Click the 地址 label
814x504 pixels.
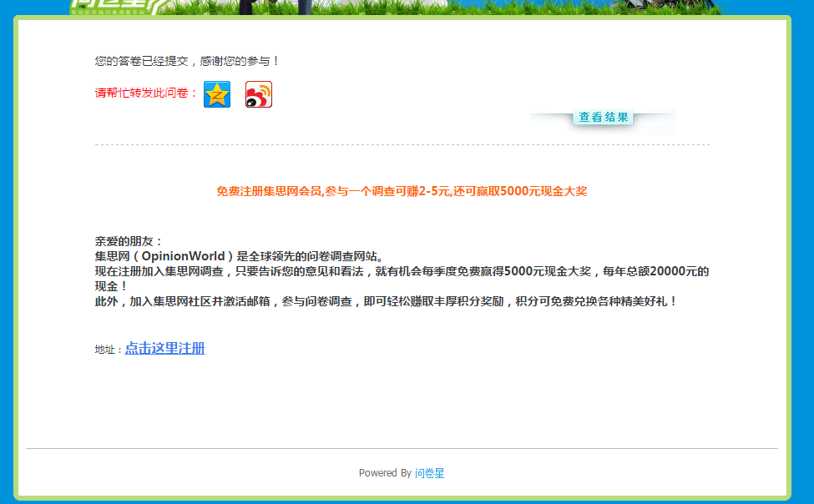pos(108,350)
